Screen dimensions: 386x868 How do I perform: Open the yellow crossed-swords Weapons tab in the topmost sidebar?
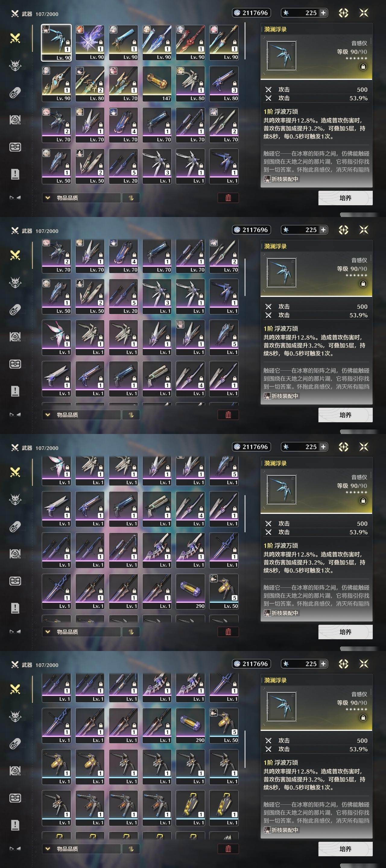click(x=15, y=38)
